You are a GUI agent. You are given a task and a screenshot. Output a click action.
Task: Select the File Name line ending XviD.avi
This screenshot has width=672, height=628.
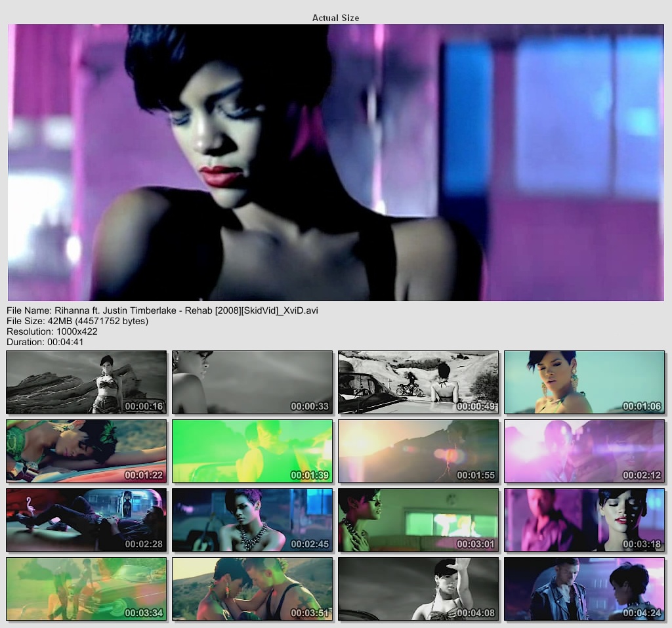tap(163, 310)
